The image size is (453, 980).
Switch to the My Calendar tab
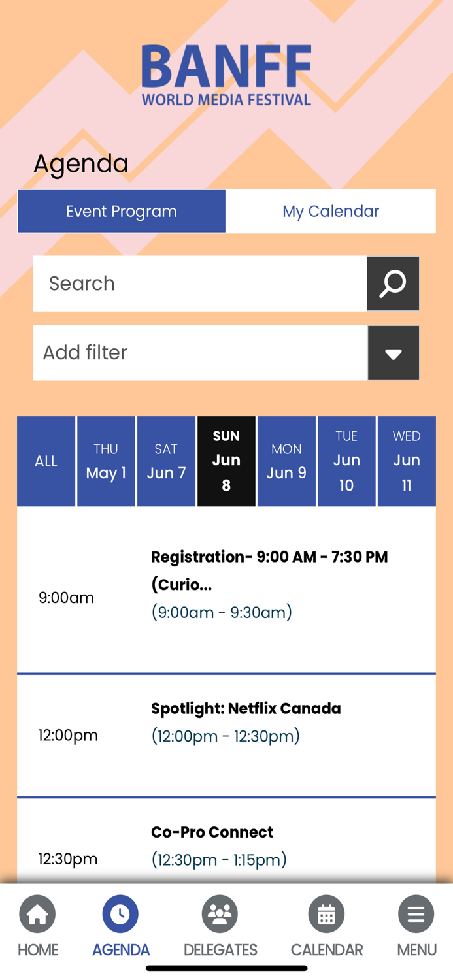[331, 211]
